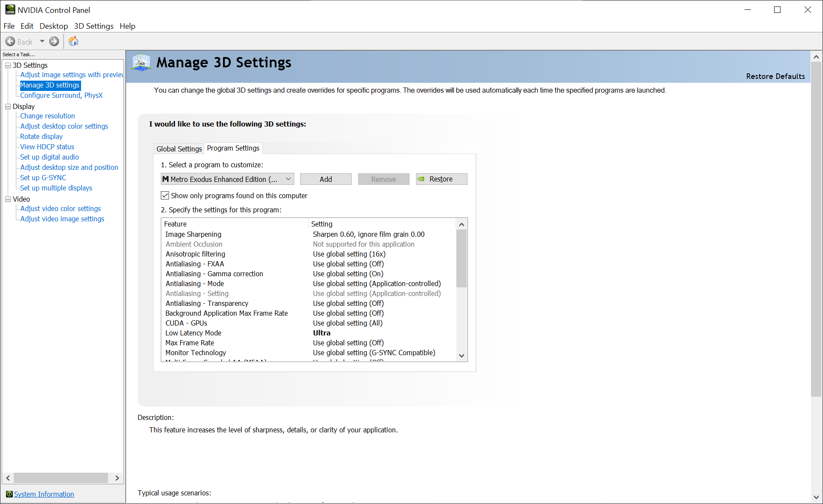This screenshot has width=823, height=504.
Task: Click the Back arrow icon
Action: click(10, 42)
